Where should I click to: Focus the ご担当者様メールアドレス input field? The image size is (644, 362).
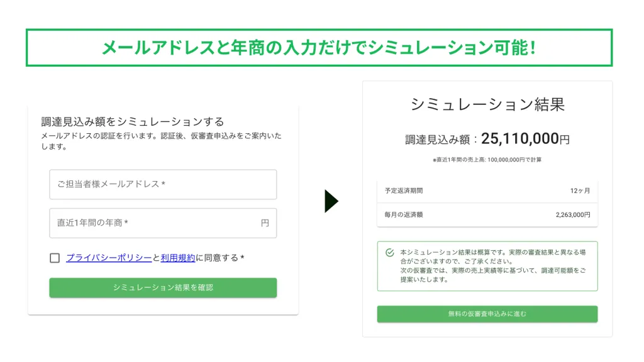pyautogui.click(x=163, y=184)
